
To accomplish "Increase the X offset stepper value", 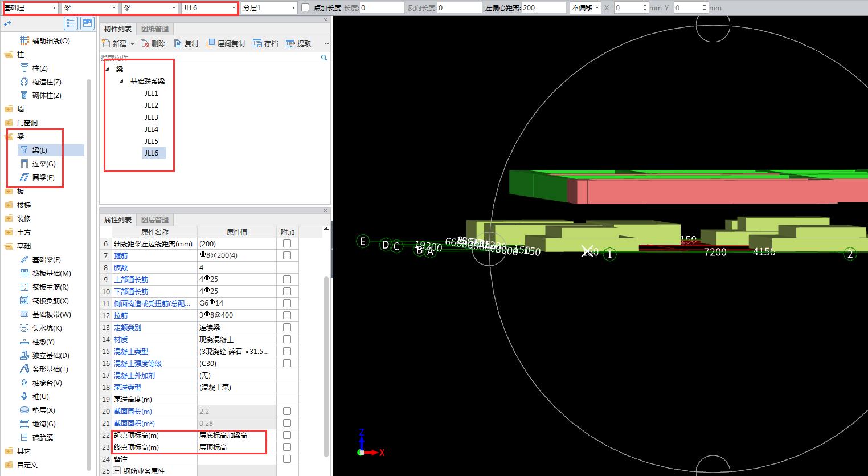I will (645, 5).
